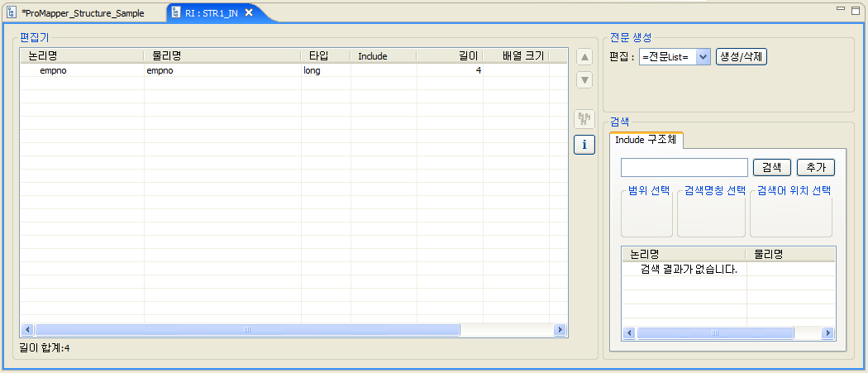The height and width of the screenshot is (373, 868).
Task: Click the 검색 button
Action: 771,167
